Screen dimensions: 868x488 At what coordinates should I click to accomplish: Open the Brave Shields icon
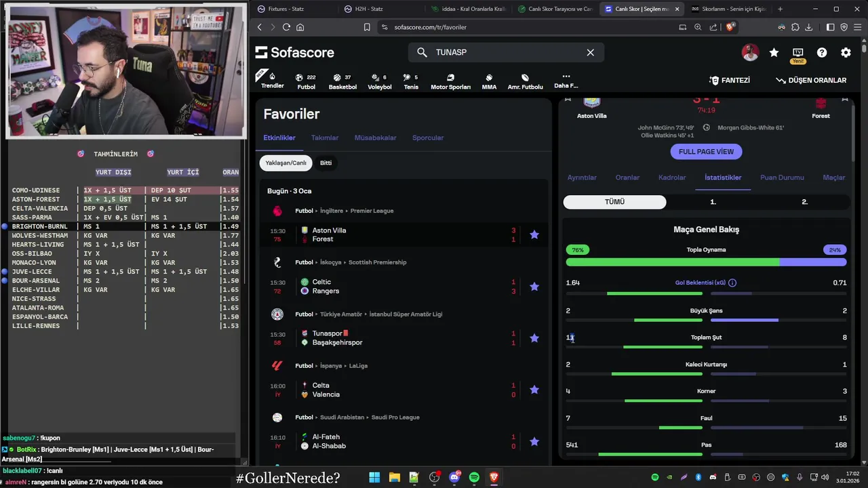point(730,27)
